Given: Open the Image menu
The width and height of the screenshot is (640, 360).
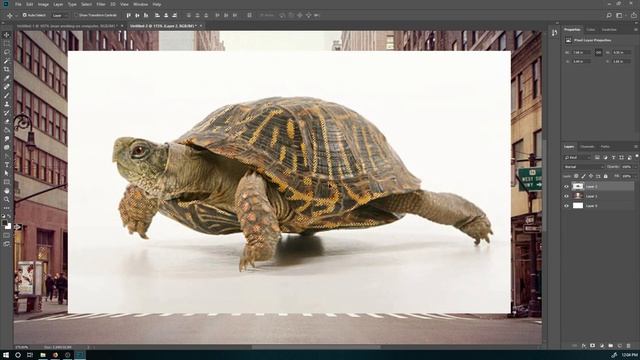Looking at the screenshot, I should click(43, 4).
